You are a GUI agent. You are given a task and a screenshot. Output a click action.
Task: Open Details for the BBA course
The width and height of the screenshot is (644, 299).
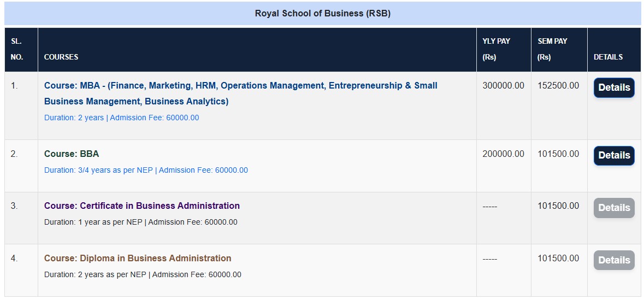(614, 155)
